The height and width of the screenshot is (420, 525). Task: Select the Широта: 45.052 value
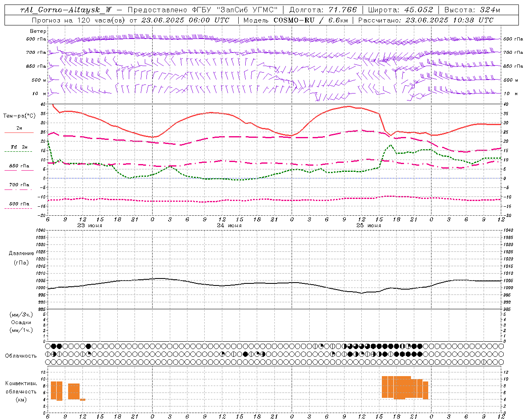(400, 10)
